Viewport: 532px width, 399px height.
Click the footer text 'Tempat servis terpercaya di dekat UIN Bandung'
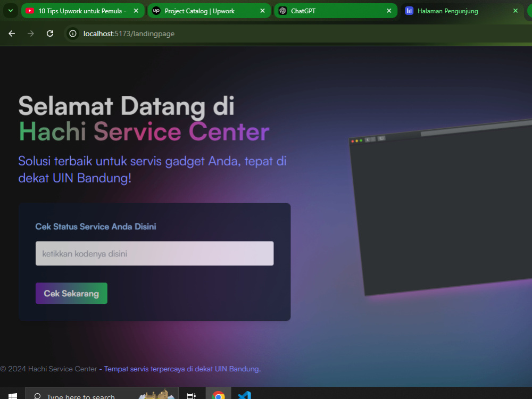[x=182, y=369]
